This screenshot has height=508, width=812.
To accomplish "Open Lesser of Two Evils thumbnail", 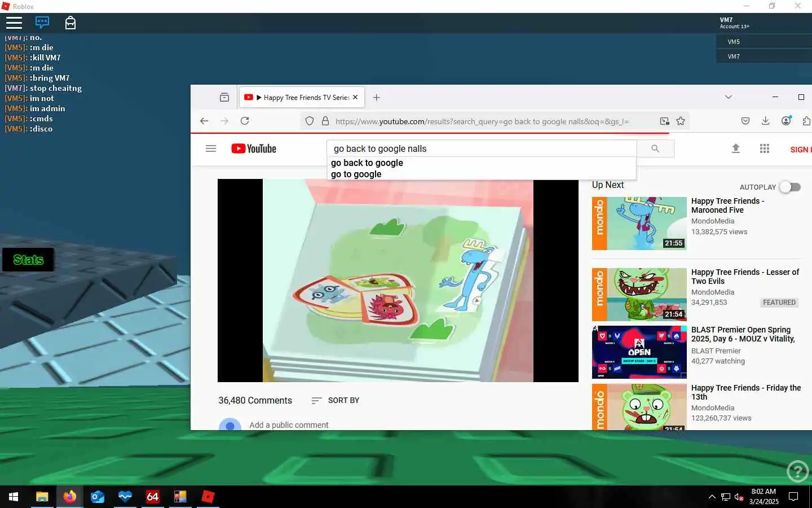I will click(639, 295).
